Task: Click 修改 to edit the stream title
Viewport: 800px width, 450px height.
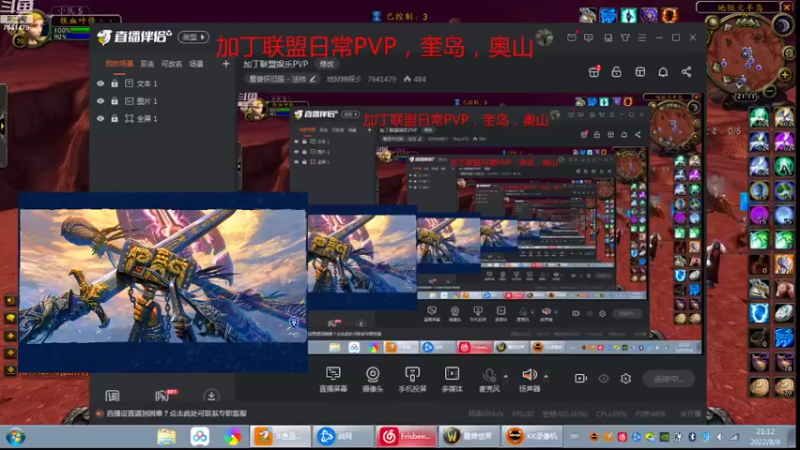Action: tap(327, 64)
